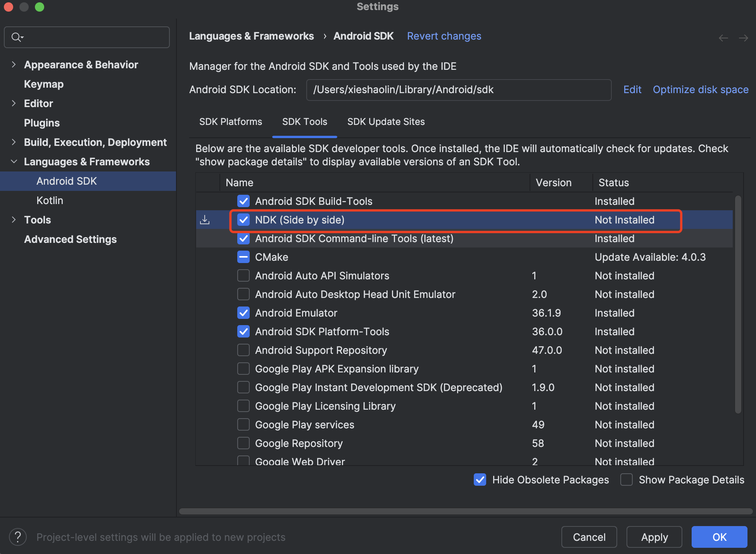Uncheck Android SDK Command-line Tools checkbox
The width and height of the screenshot is (756, 554).
[243, 239]
